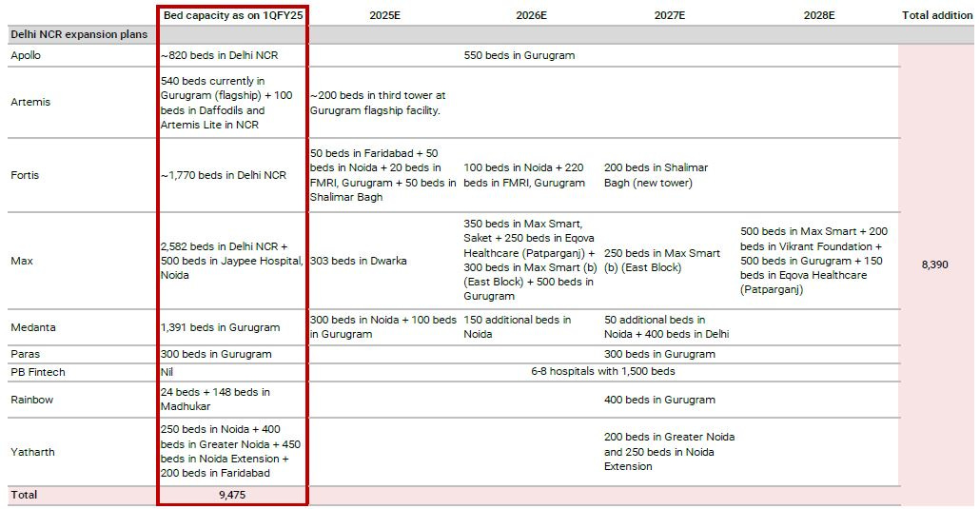The height and width of the screenshot is (509, 980).
Task: Select the Yatharth row label
Action: [32, 452]
